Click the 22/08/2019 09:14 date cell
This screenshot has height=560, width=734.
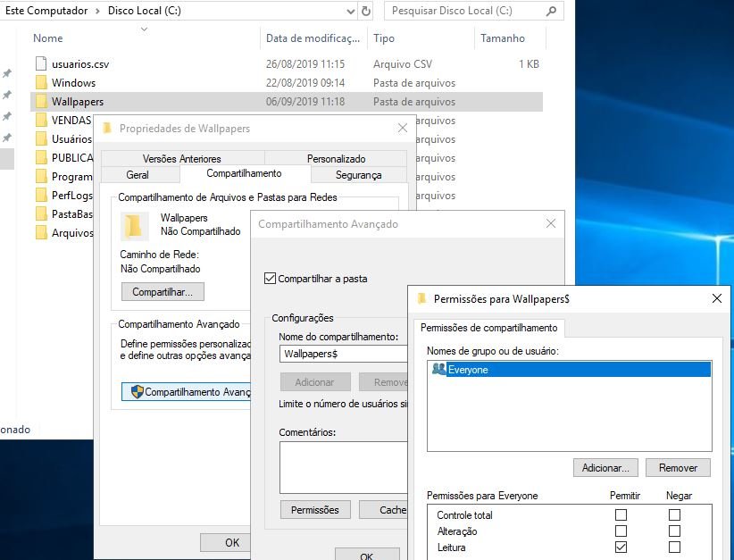pyautogui.click(x=305, y=82)
